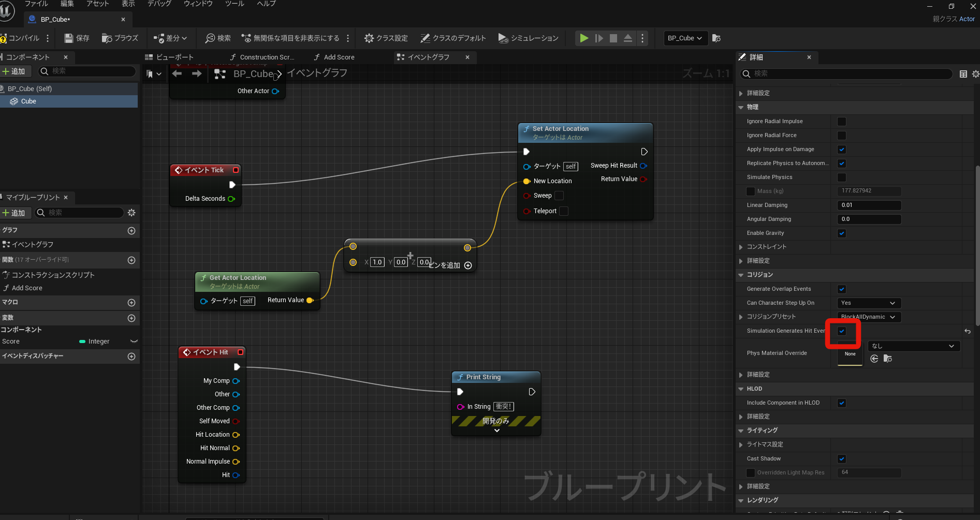Toggle Enable Gravity checkbox
Viewport: 980px width, 520px height.
click(x=842, y=233)
